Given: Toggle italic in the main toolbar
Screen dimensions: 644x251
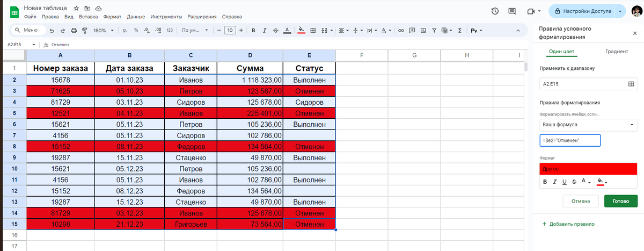Looking at the screenshot, I should (264, 31).
